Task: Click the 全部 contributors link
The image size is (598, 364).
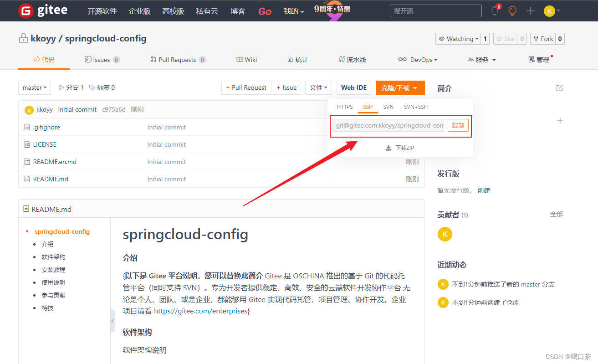Action: 557,214
